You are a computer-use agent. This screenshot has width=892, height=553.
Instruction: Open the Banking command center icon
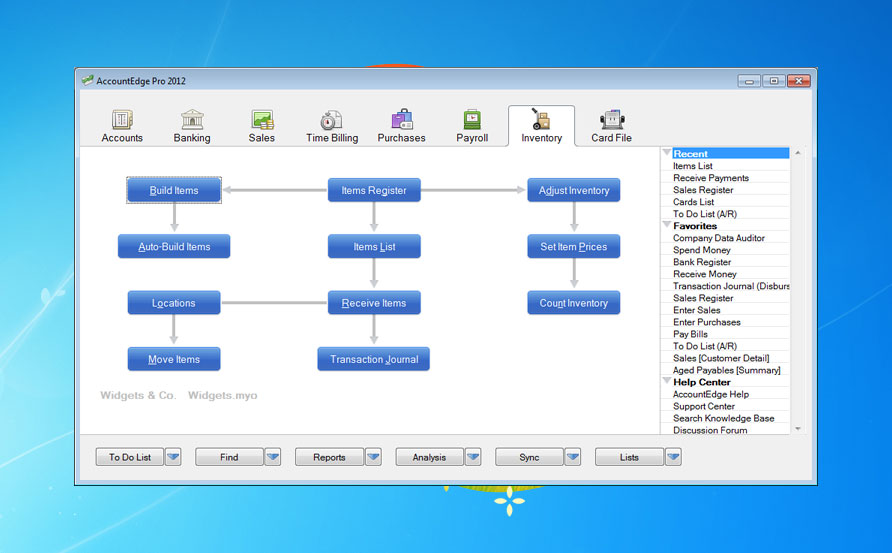(x=192, y=119)
